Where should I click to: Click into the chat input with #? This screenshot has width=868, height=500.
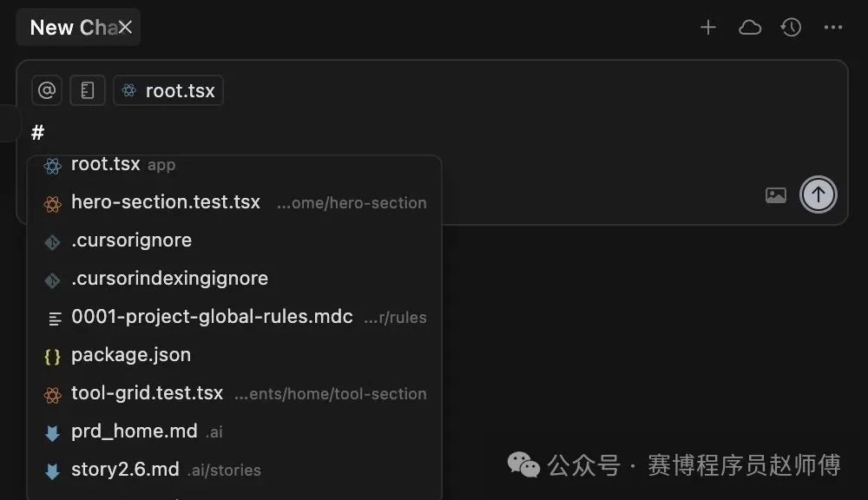coord(431,133)
